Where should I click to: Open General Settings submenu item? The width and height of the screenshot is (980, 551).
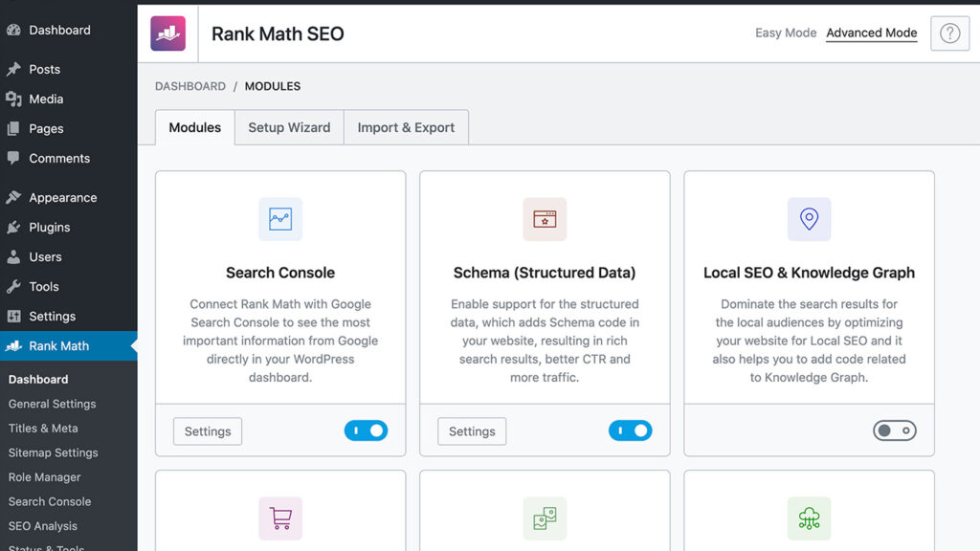click(x=52, y=404)
